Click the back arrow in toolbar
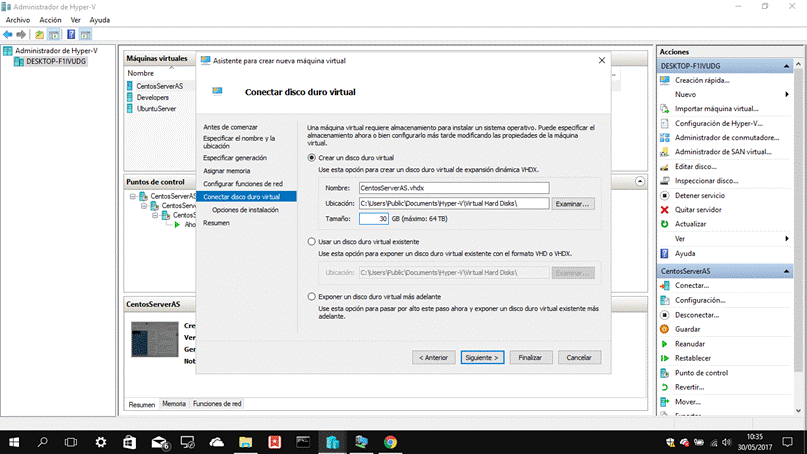 (8, 34)
